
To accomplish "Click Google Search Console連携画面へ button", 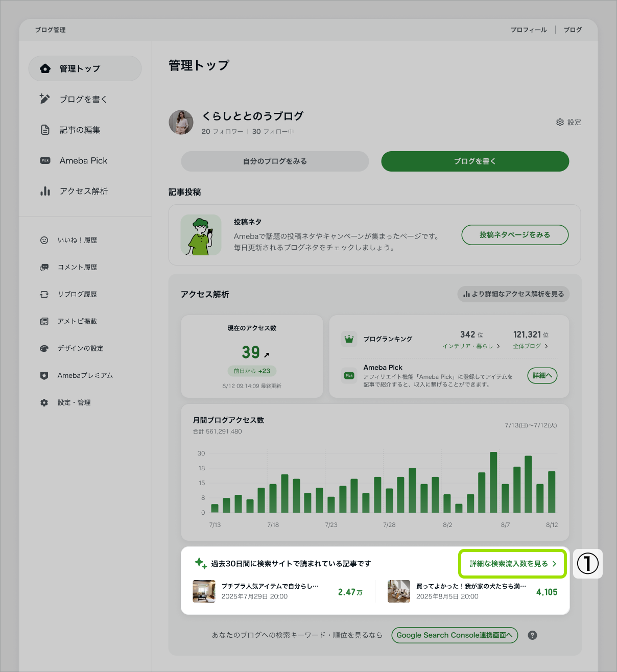I will pyautogui.click(x=455, y=635).
